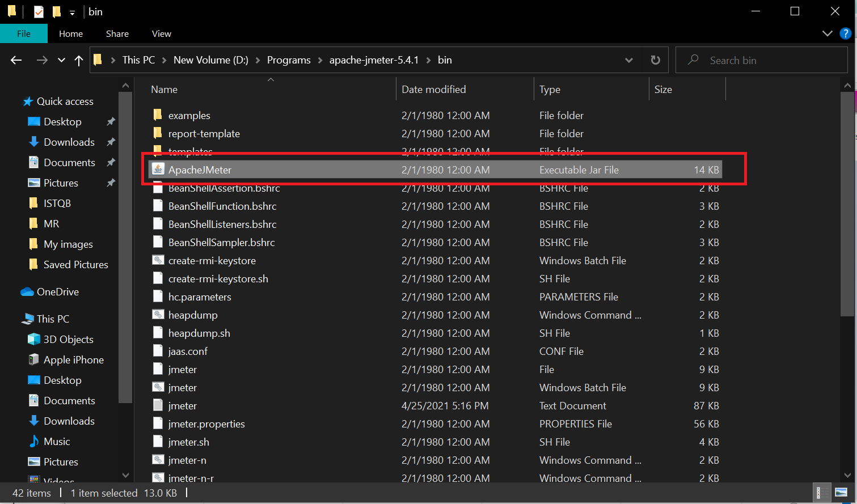Click the create-rmi-keystore batch file icon
The height and width of the screenshot is (504, 857).
pos(158,260)
